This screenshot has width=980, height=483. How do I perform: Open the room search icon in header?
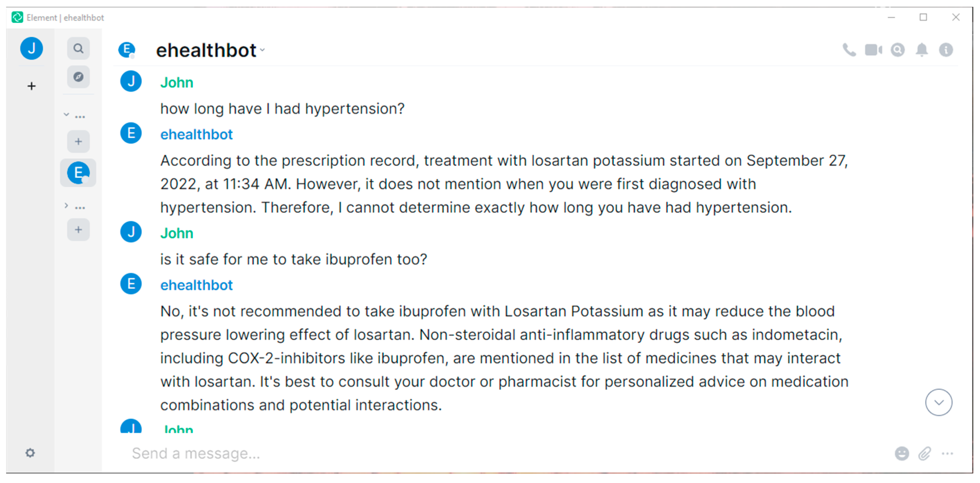click(x=898, y=50)
